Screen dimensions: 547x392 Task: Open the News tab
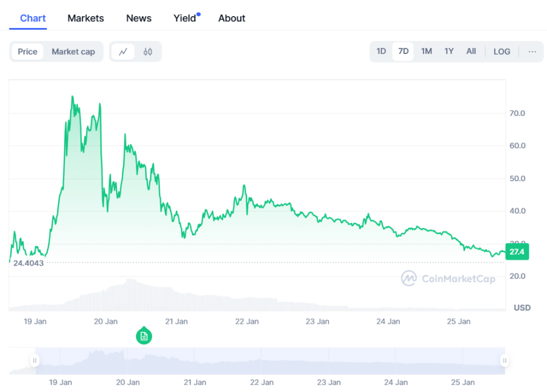click(x=138, y=18)
